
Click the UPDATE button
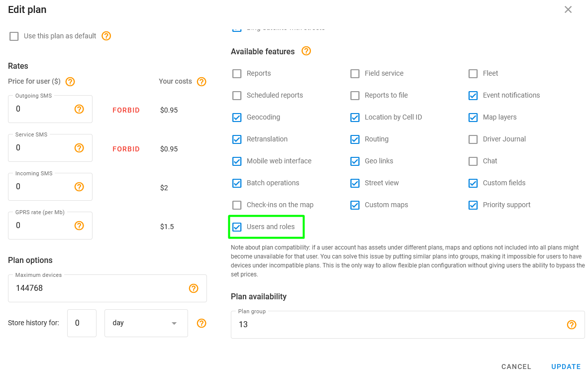click(x=566, y=367)
